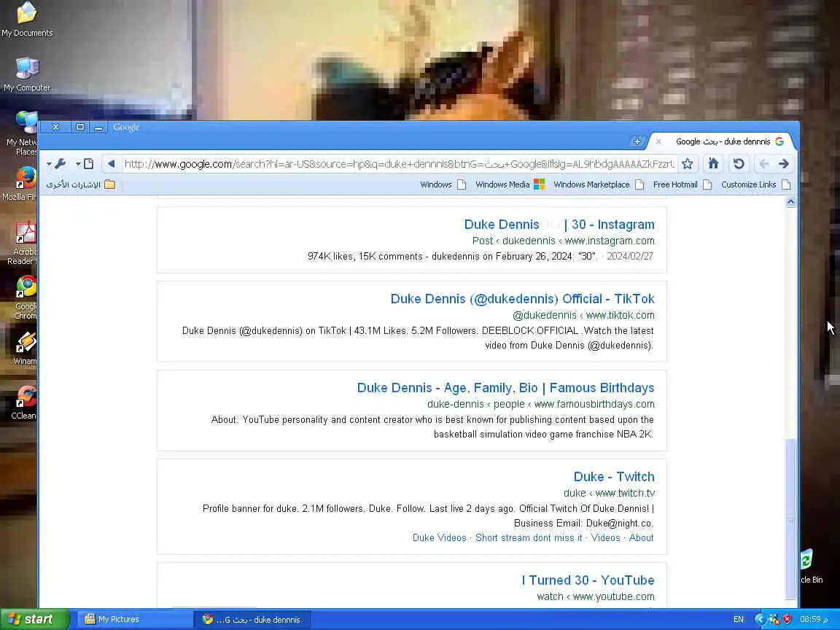
Task: Open a new tab with the plus icon
Action: click(637, 142)
